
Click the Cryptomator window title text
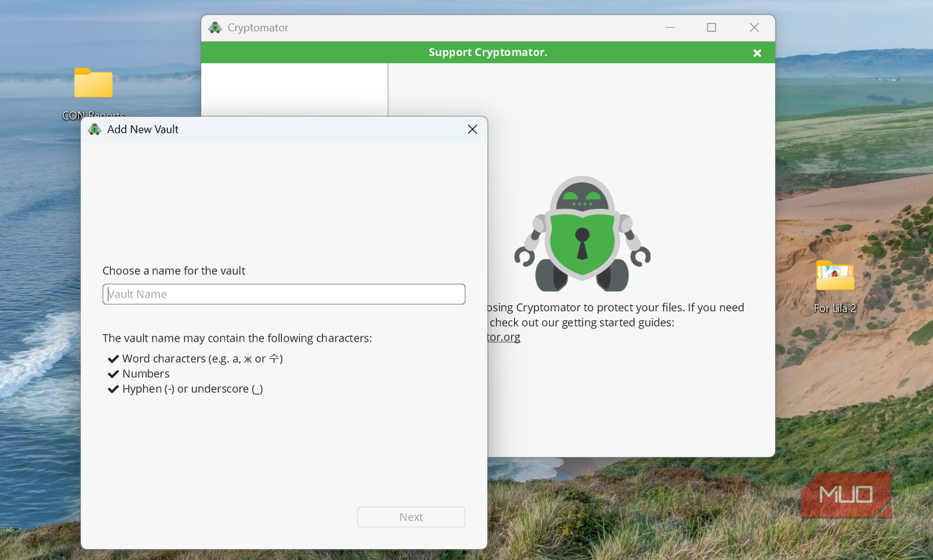(x=258, y=27)
